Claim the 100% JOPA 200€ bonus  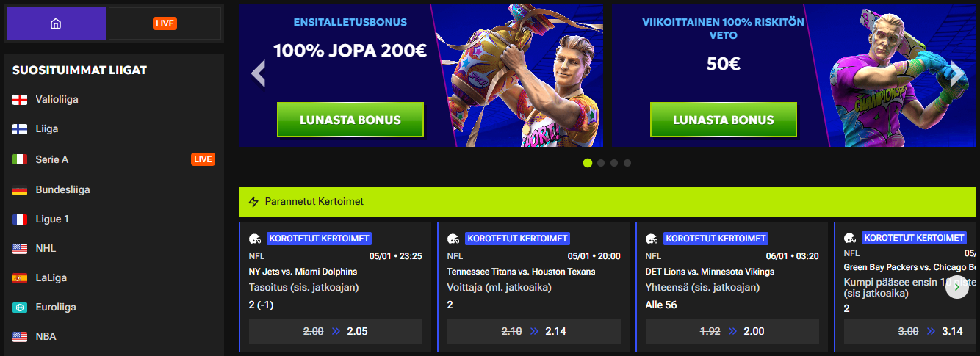[x=350, y=120]
